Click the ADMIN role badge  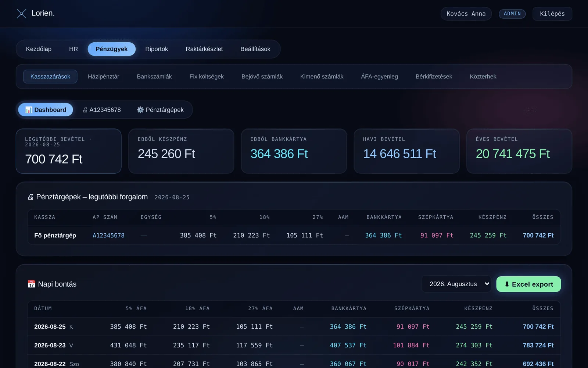click(x=512, y=14)
